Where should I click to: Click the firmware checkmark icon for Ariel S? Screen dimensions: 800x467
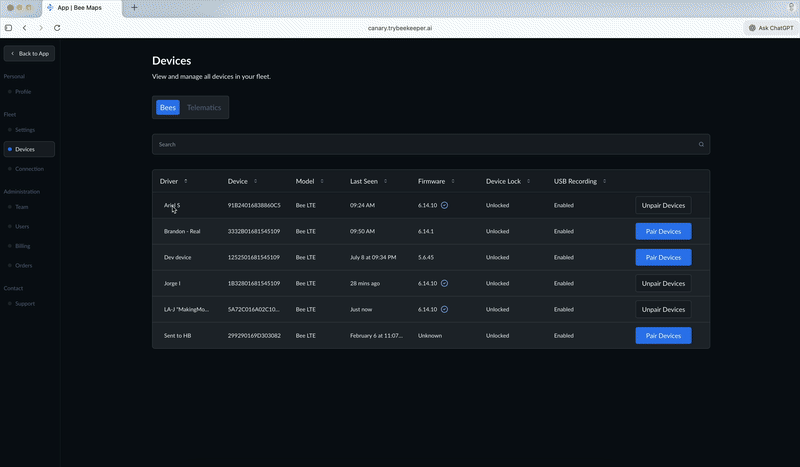445,205
